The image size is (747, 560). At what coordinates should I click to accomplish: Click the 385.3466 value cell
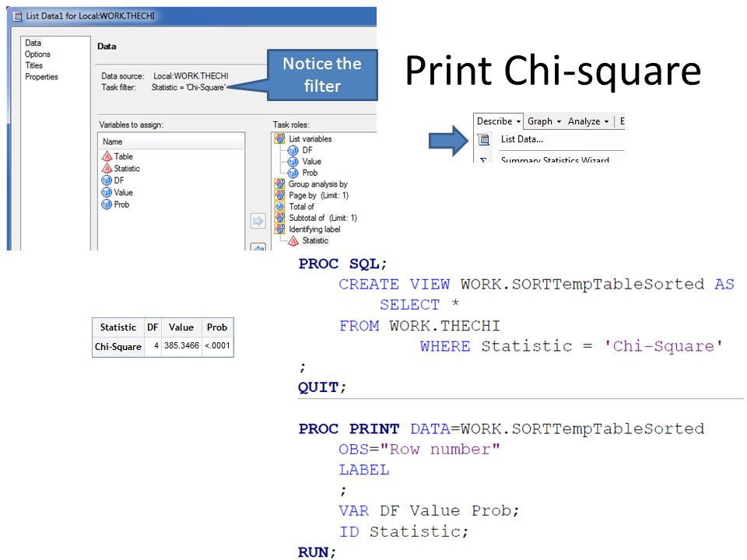[x=181, y=345]
